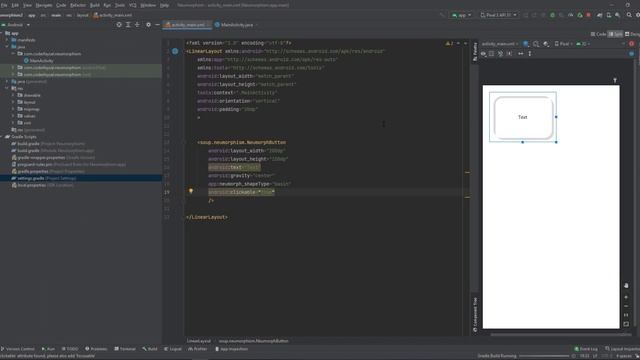Open the TODO tool window
The image size is (640, 360).
(x=70, y=349)
